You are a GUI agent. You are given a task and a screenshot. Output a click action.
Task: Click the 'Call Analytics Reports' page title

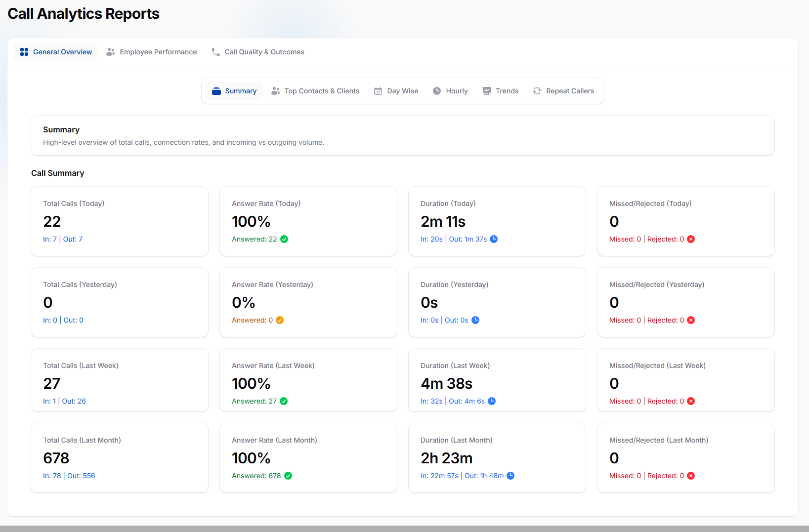tap(84, 14)
